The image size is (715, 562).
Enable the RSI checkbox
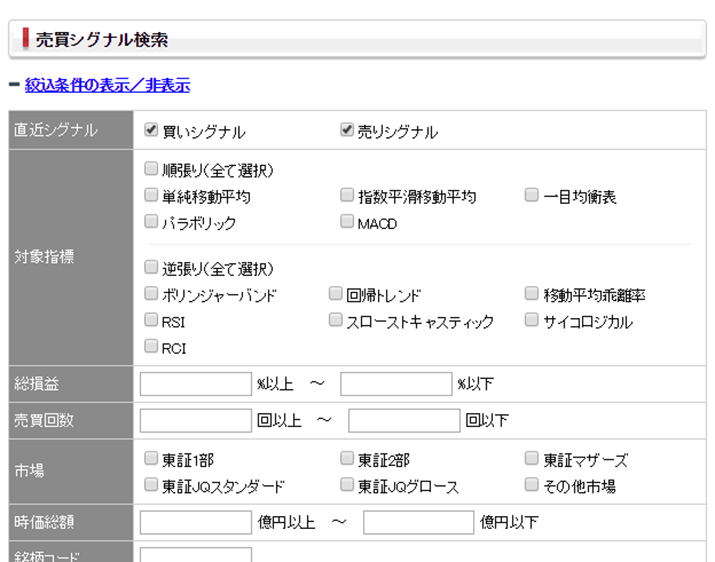[x=151, y=321]
